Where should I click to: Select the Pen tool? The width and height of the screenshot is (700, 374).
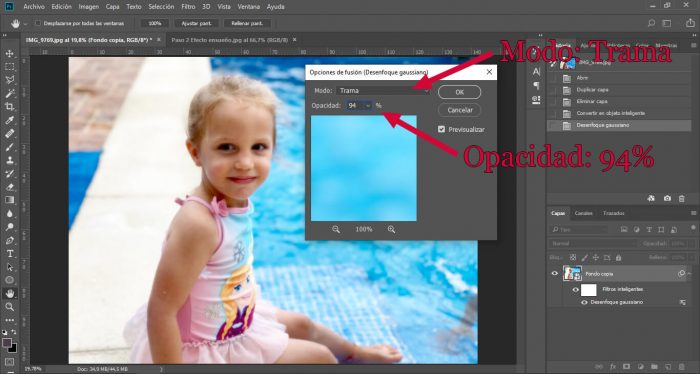[x=9, y=240]
